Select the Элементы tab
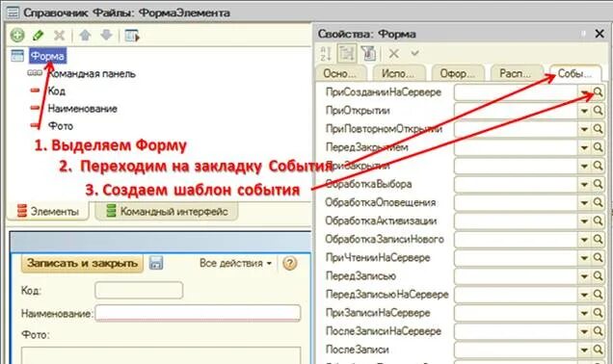Screen dimensions: 613x364 point(47,211)
